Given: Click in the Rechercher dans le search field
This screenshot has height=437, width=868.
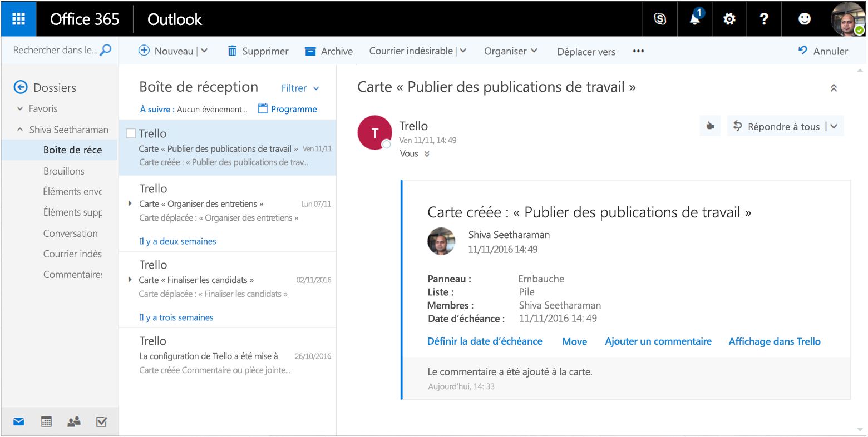Looking at the screenshot, I should click(55, 50).
